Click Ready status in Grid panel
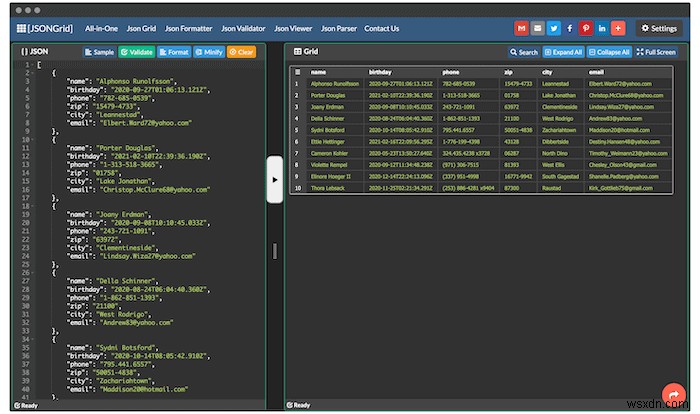 coord(299,405)
